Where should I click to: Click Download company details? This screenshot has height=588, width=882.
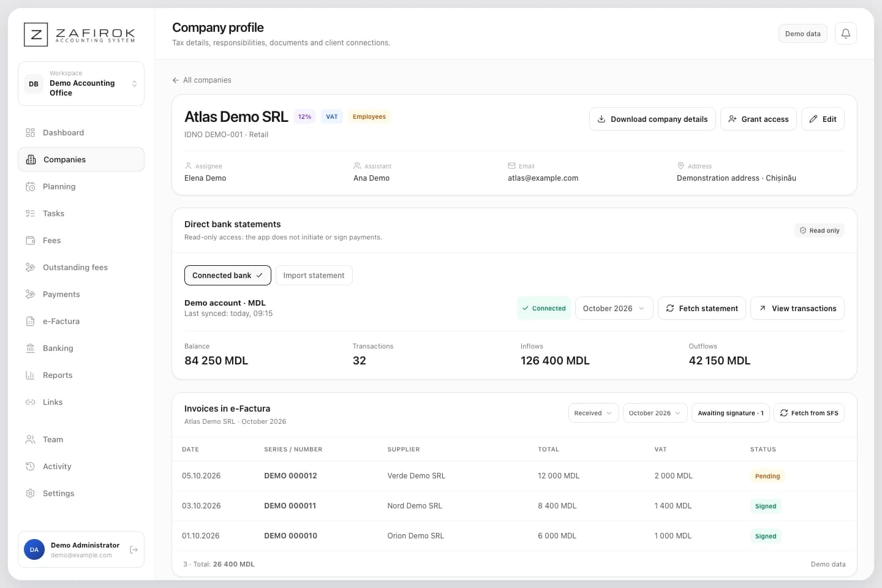[652, 119]
